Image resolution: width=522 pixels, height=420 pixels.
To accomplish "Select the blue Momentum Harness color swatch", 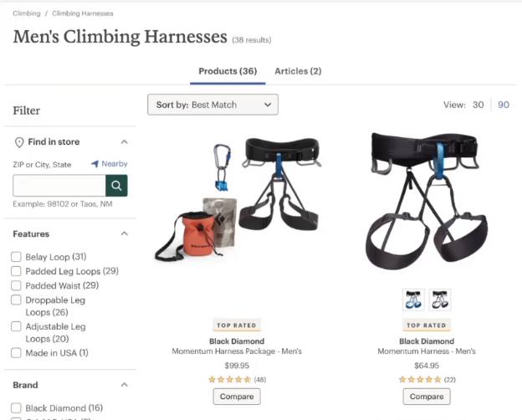I will [413, 300].
